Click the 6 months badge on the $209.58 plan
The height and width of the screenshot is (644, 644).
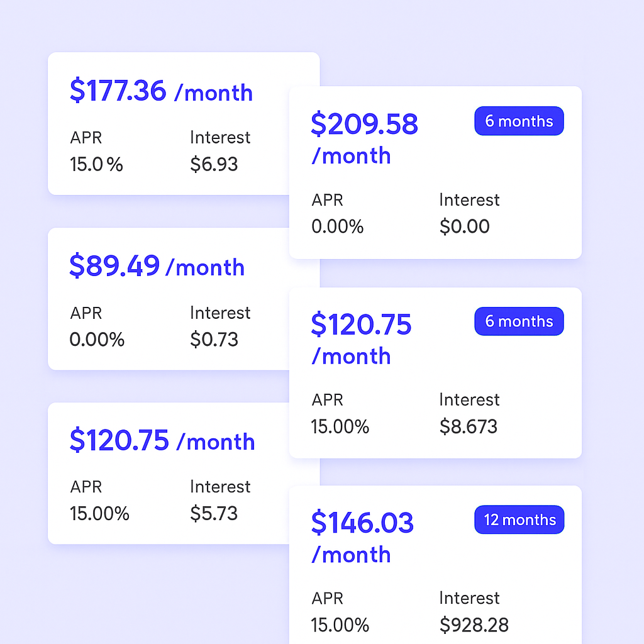519,121
